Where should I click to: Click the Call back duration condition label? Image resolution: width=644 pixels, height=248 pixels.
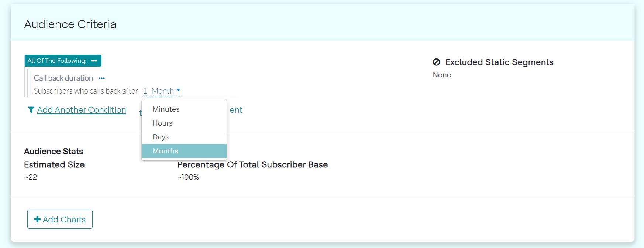click(63, 78)
